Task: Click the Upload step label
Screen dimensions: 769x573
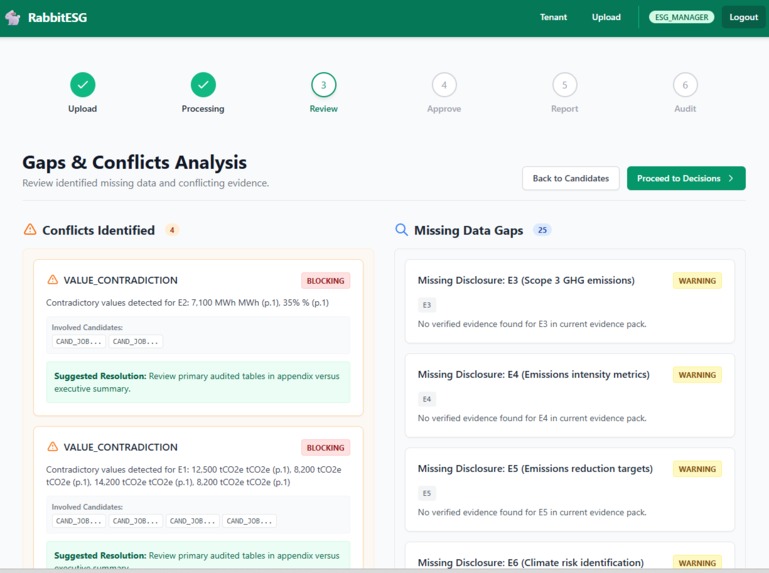Action: [x=82, y=109]
